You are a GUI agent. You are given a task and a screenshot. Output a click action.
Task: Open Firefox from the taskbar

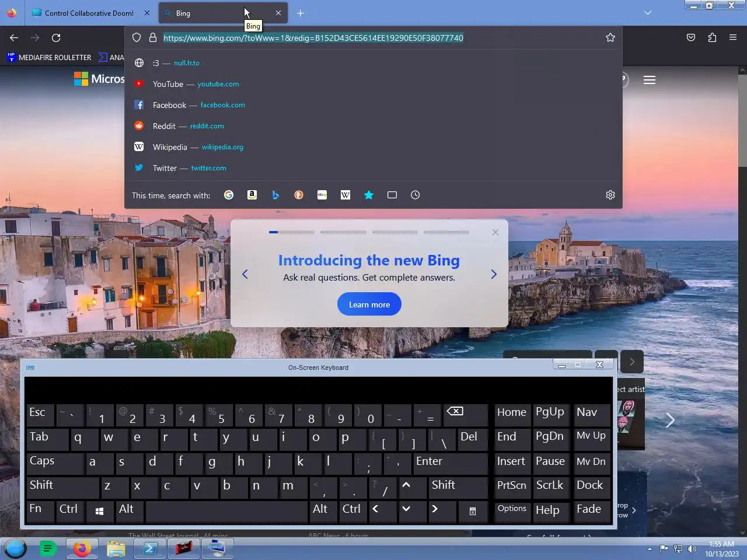(82, 548)
